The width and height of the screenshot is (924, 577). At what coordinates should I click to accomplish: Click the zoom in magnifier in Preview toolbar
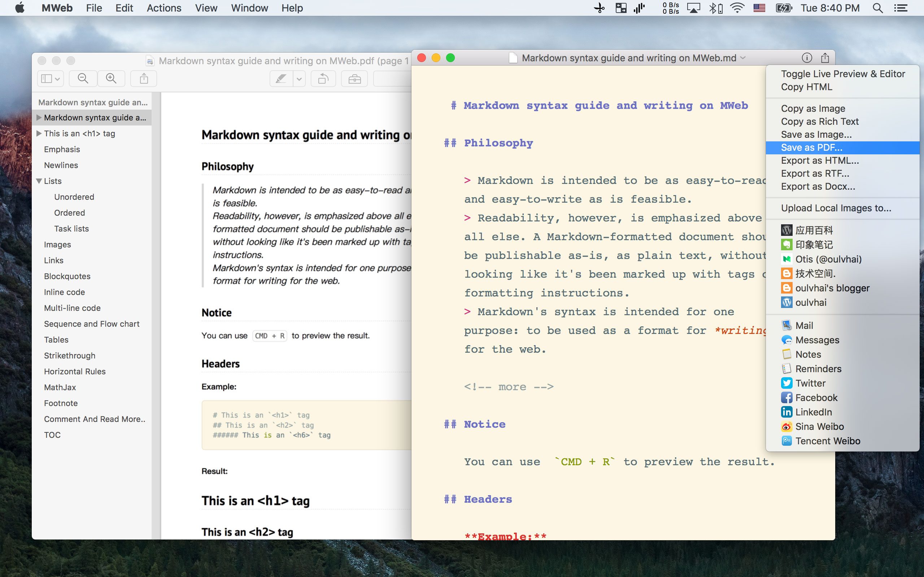click(x=111, y=79)
